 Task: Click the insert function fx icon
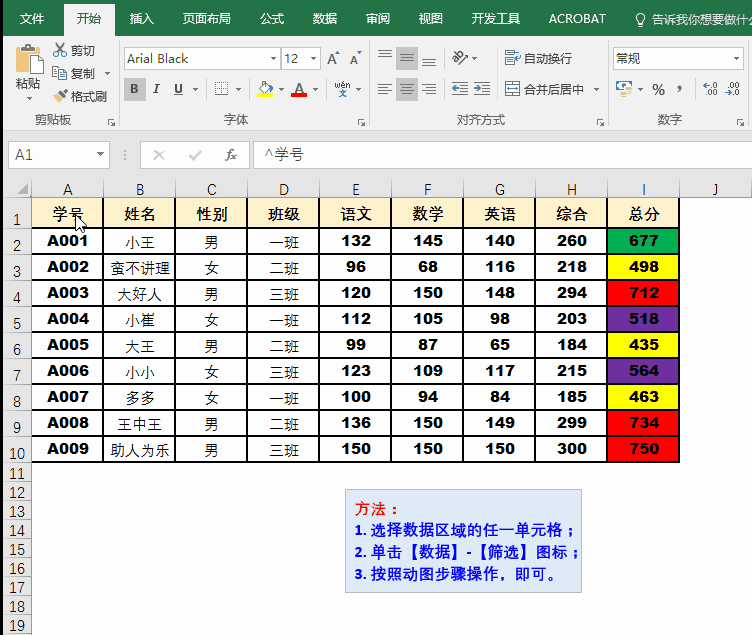(x=231, y=155)
